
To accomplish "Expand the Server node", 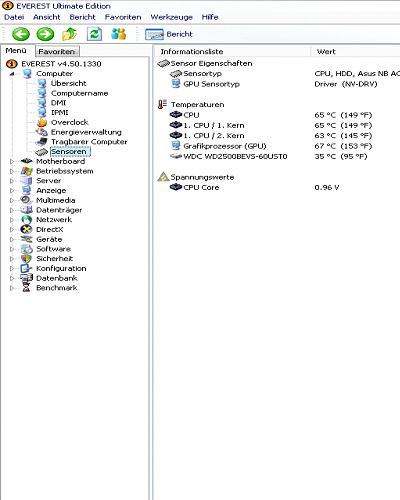I will (12, 181).
